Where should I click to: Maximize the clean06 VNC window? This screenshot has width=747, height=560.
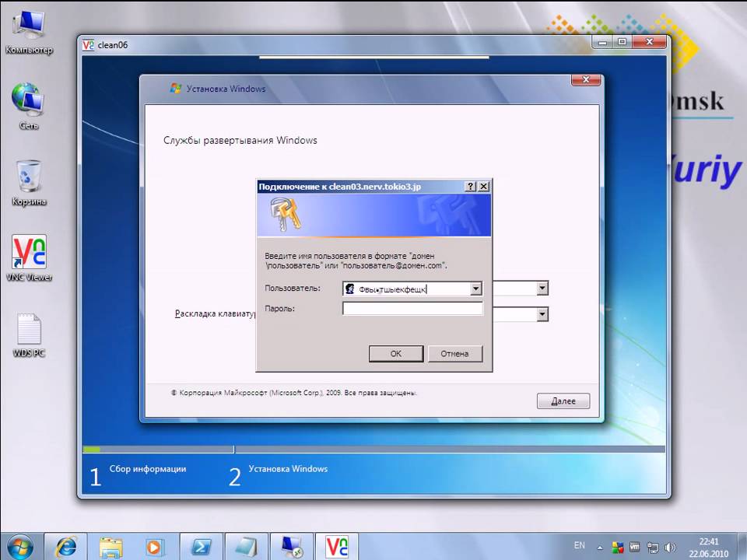622,42
